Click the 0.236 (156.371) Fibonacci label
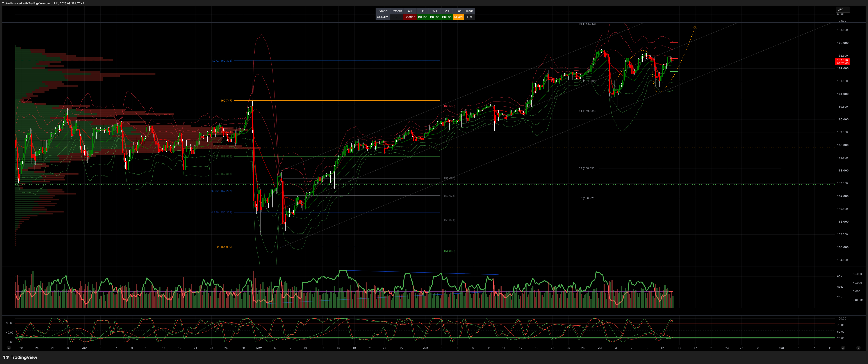Screen dimensions: 868x364 click(x=222, y=212)
